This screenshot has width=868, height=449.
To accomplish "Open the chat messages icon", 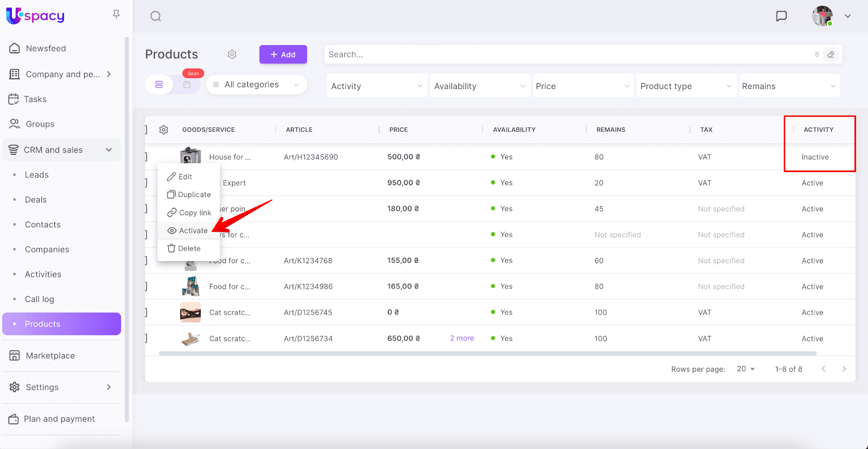I will (x=781, y=16).
